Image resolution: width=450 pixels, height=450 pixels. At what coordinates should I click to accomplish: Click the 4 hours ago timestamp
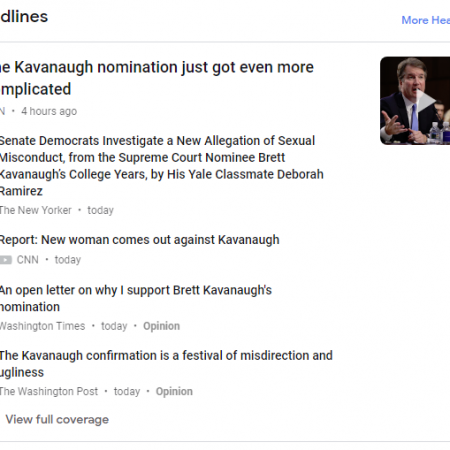click(49, 111)
